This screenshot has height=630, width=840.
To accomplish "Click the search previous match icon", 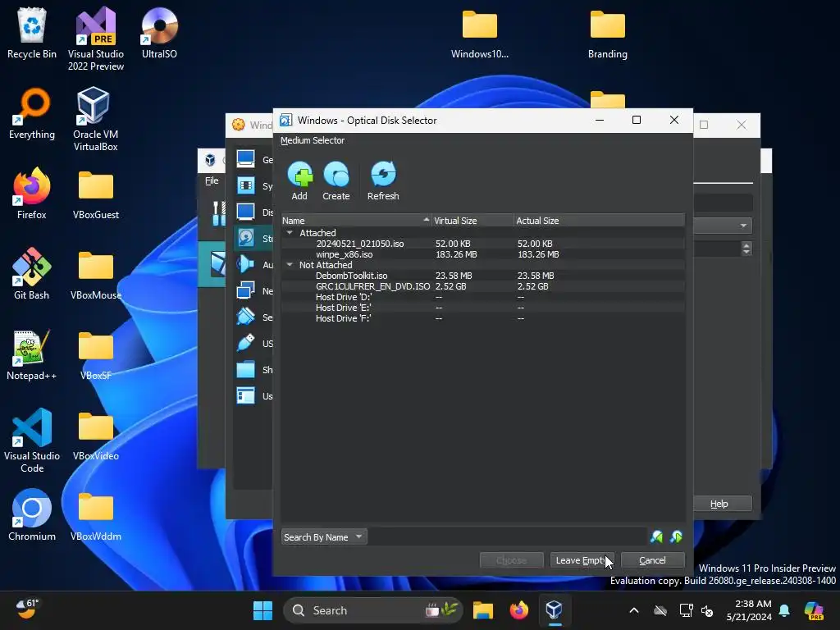I will pos(657,536).
